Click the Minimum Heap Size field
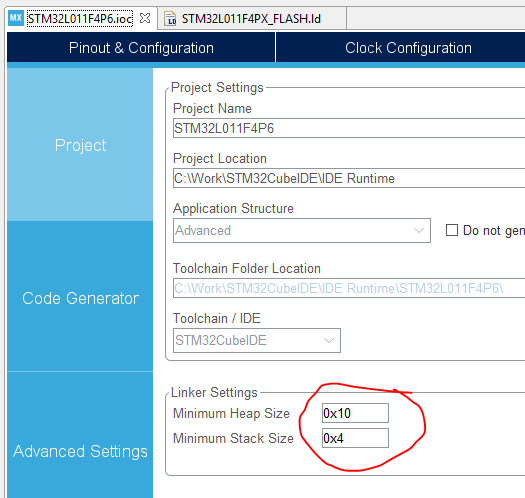This screenshot has width=525, height=498. [x=355, y=413]
